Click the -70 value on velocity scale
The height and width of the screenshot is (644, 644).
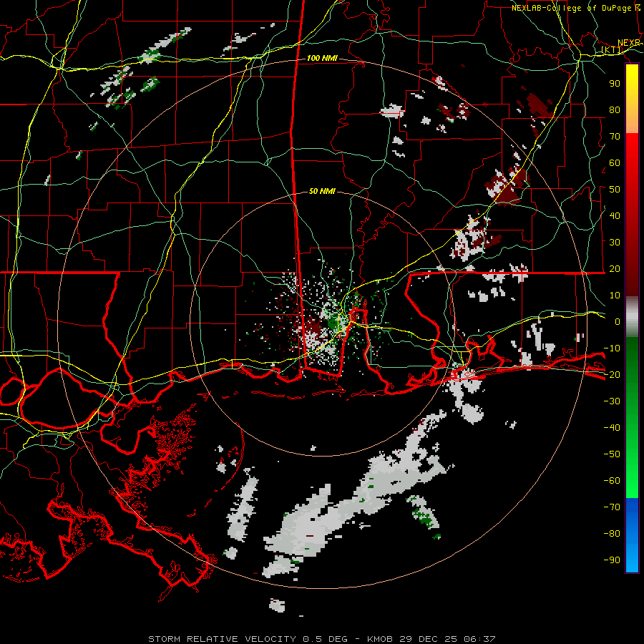pyautogui.click(x=612, y=507)
